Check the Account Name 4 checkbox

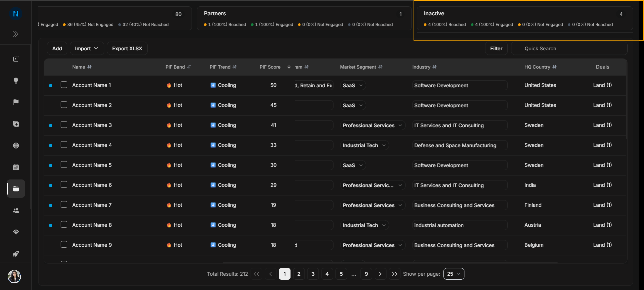pos(64,145)
